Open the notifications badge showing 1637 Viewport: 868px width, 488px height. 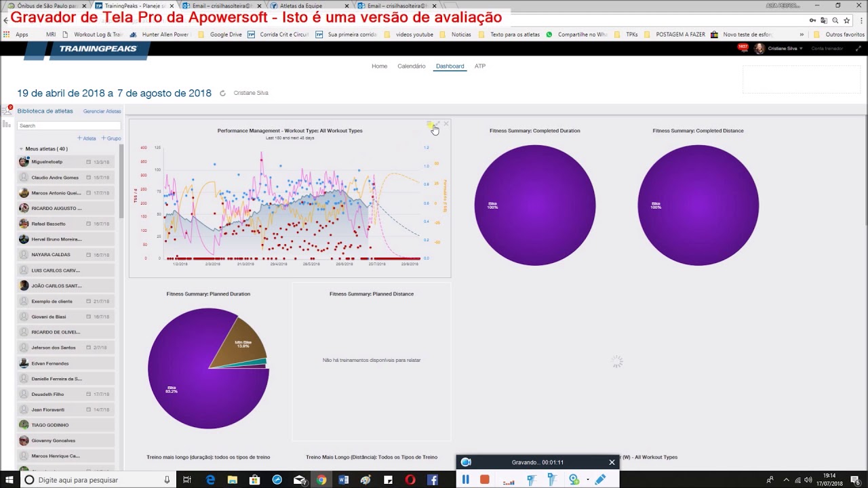[743, 47]
